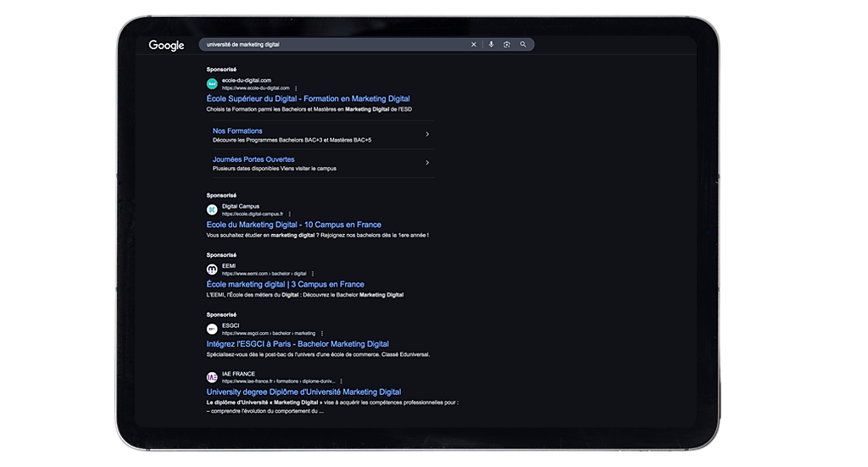Go to Google home via the logo
Viewport: 868px width, 467px height.
click(x=166, y=46)
